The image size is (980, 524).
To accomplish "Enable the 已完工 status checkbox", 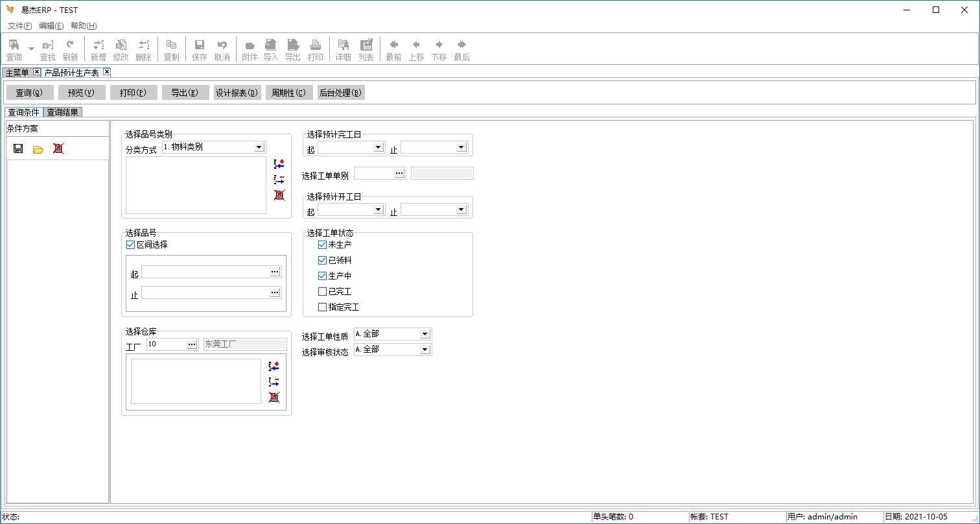I will point(323,292).
